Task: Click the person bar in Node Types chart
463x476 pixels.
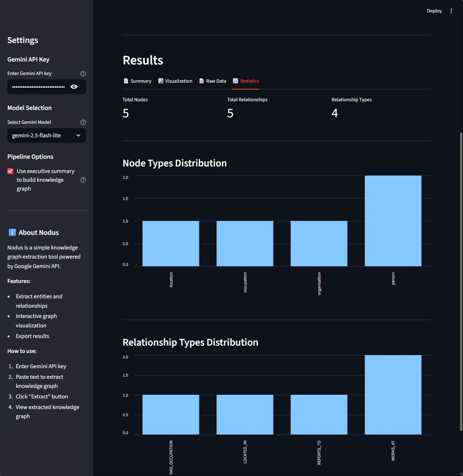Action: click(393, 220)
